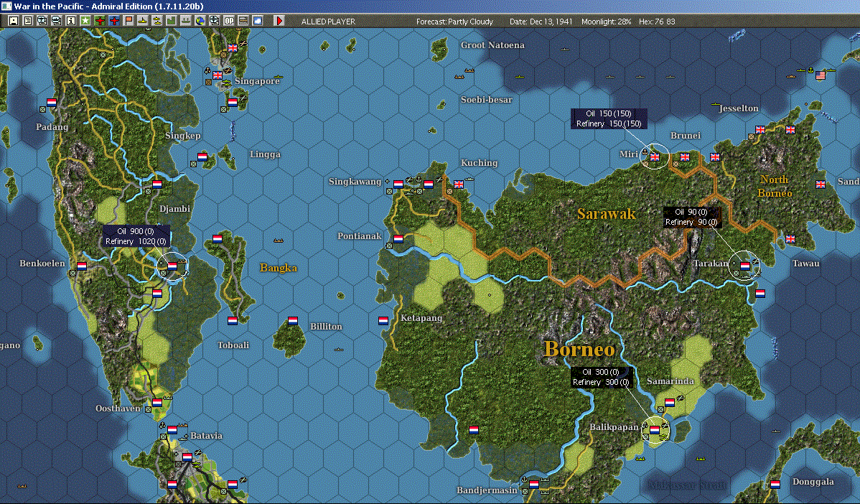This screenshot has height=504, width=860.
Task: Click the Hex: 76 83 readout
Action: 657,22
